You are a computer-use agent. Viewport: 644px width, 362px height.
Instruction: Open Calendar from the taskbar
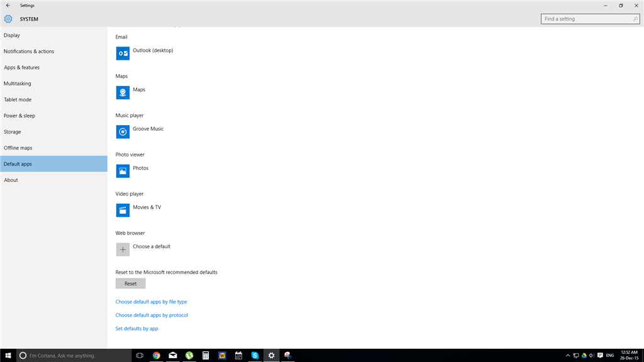pos(238,356)
